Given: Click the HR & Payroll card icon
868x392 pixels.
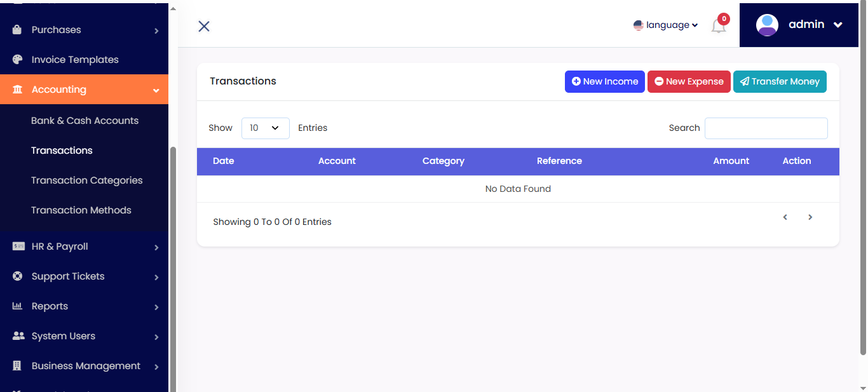Looking at the screenshot, I should [18, 247].
